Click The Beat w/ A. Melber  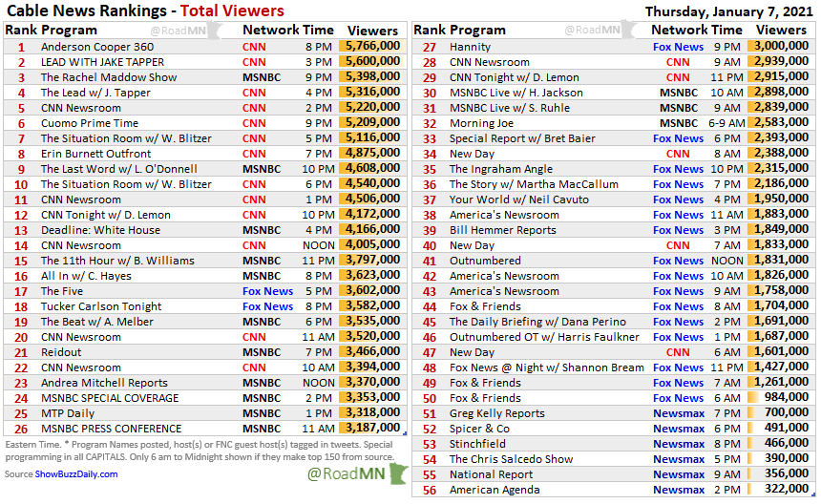pyautogui.click(x=97, y=322)
